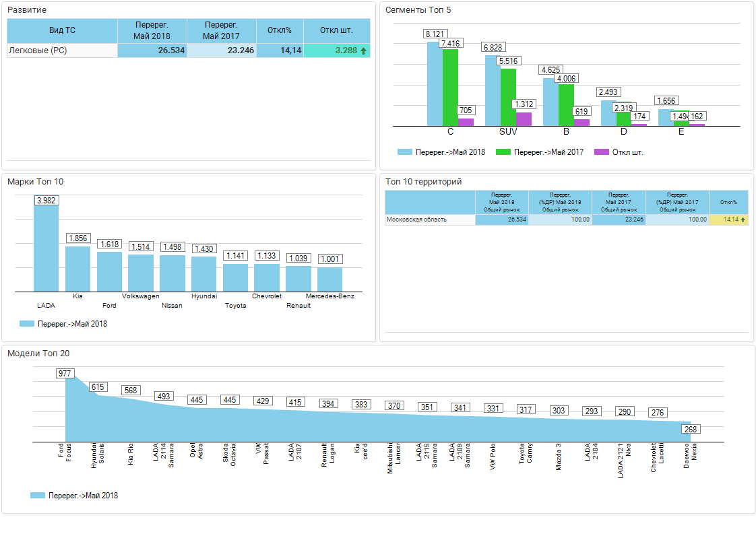Open the Легковые (PC) row
This screenshot has height=534, width=756.
click(x=62, y=51)
